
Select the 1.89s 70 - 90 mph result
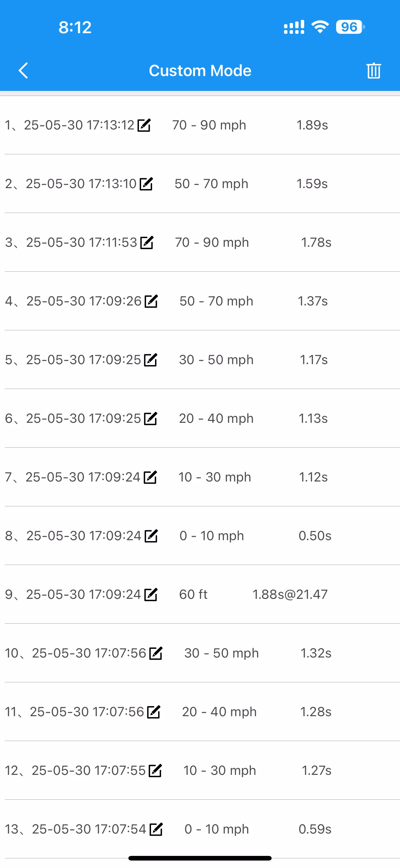(200, 125)
